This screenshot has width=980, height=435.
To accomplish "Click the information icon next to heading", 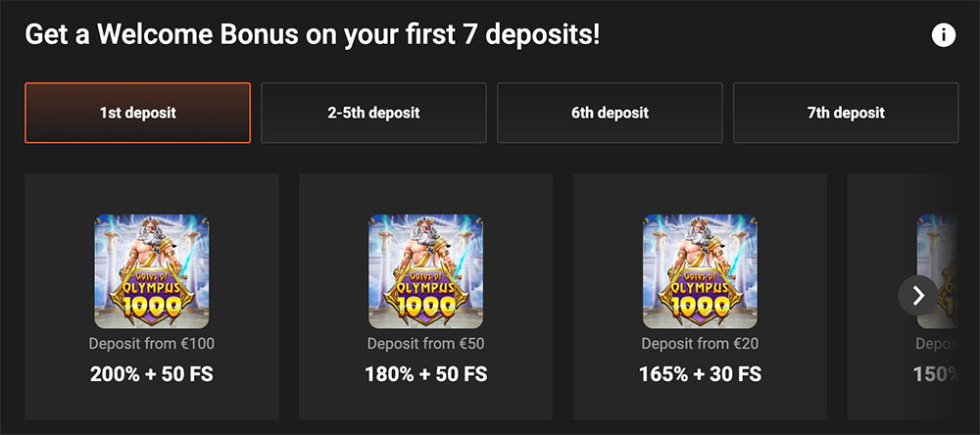I will [x=943, y=35].
